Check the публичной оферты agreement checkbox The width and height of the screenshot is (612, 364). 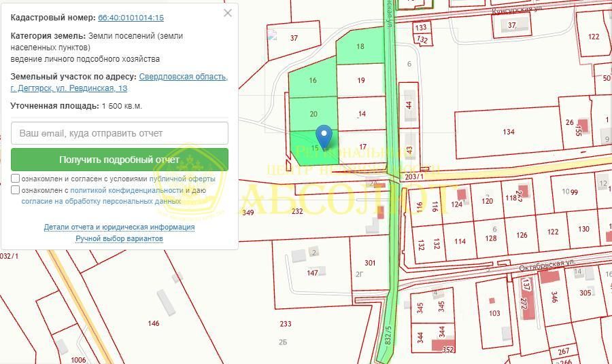(15, 179)
